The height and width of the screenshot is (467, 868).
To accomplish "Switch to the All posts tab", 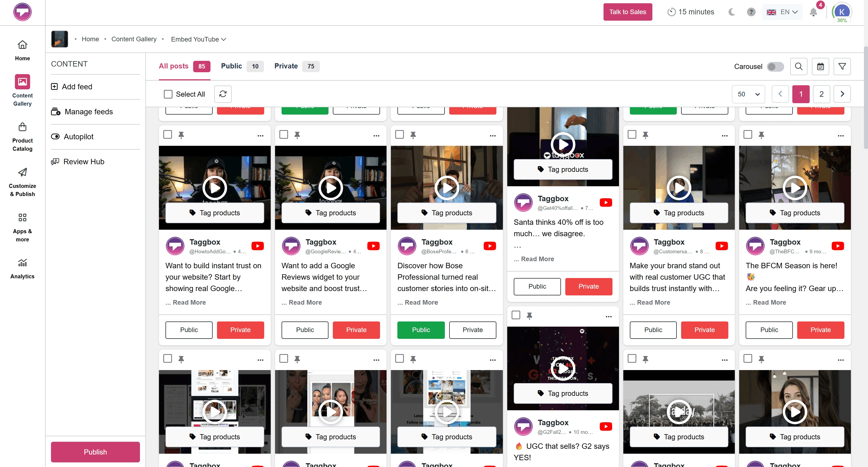I will click(184, 66).
